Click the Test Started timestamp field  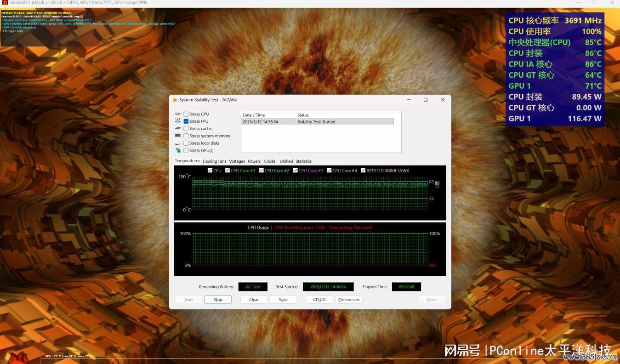point(328,287)
